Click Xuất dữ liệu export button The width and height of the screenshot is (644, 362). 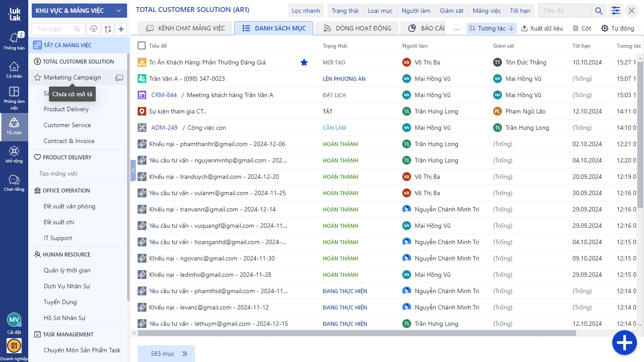point(542,28)
